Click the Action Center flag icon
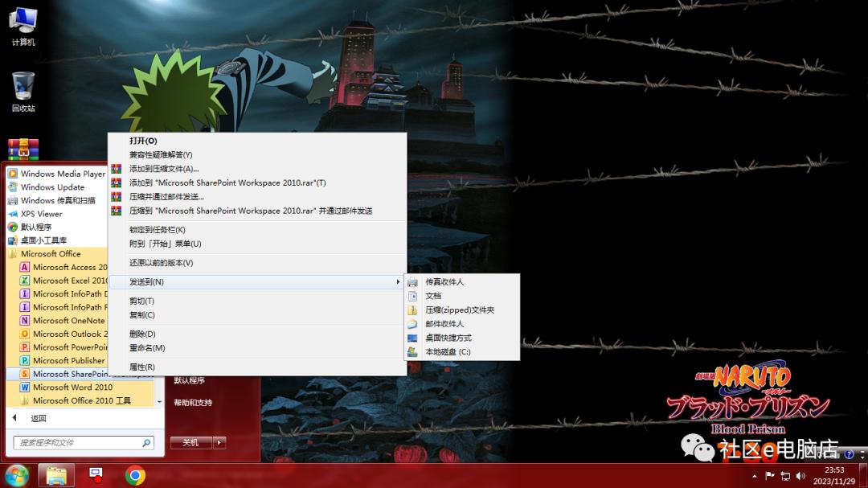 click(770, 476)
